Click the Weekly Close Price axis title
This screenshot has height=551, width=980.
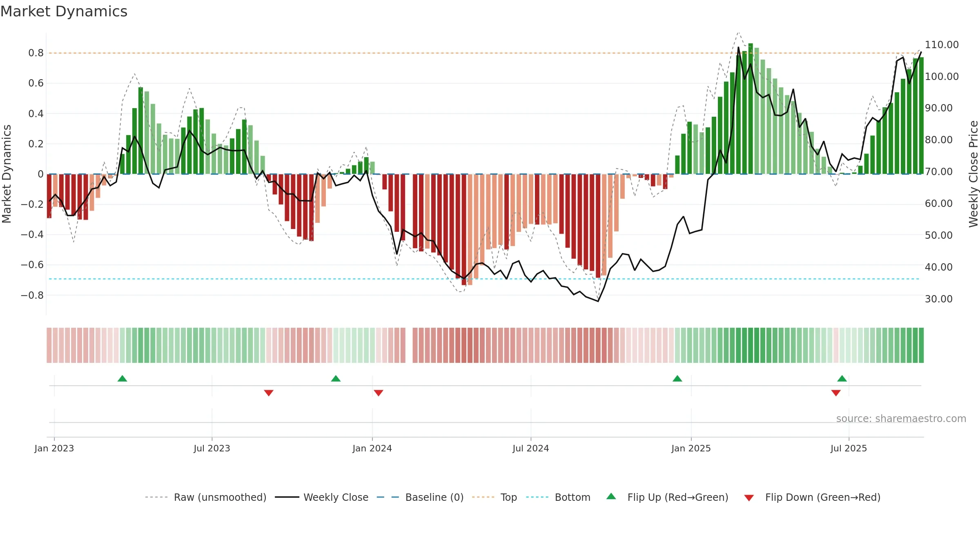coord(973,174)
